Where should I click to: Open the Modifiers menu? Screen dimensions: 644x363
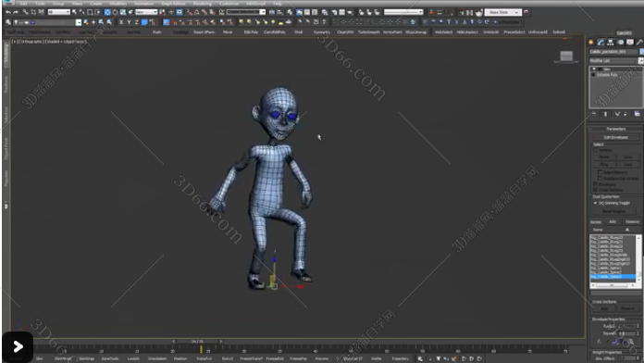118,4
